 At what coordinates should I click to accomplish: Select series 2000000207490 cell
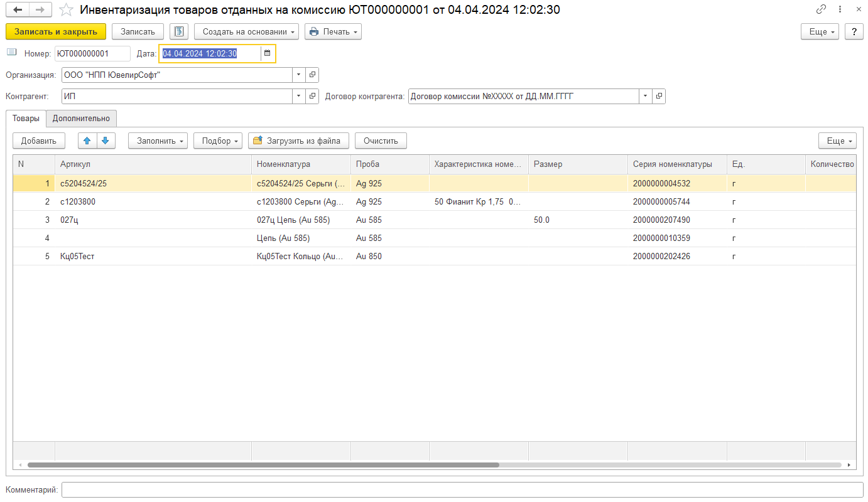point(677,220)
